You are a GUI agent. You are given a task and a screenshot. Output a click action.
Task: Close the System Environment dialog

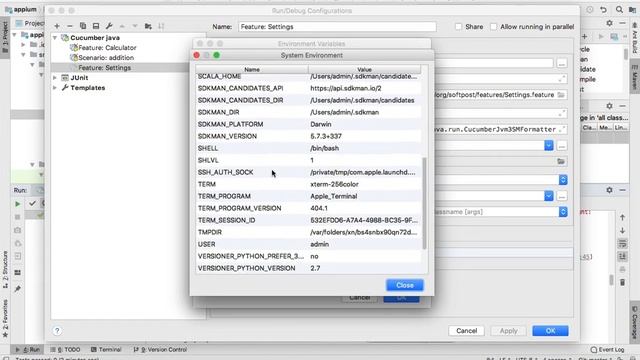click(405, 285)
